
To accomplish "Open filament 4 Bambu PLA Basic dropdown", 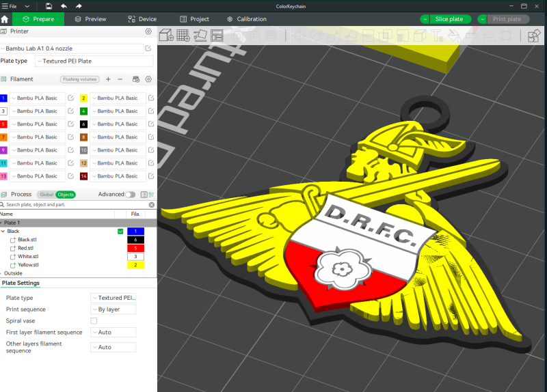I will pyautogui.click(x=118, y=111).
